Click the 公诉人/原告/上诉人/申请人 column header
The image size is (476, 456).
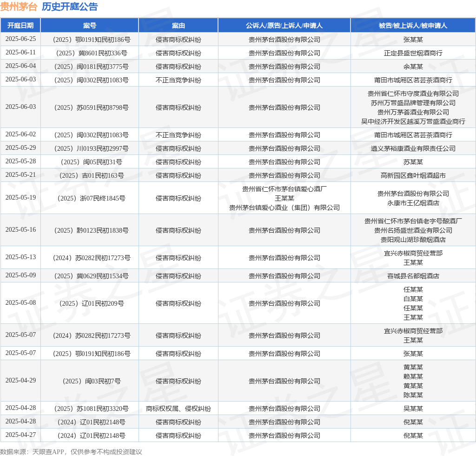(x=284, y=26)
